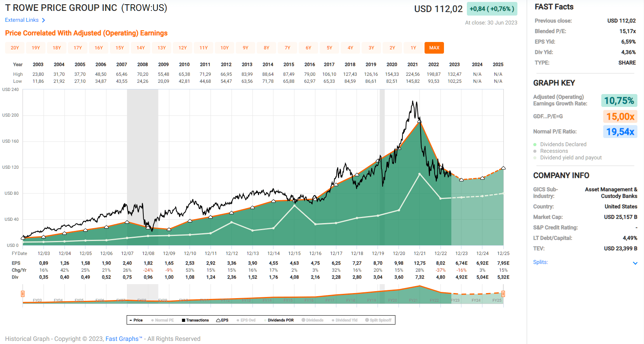Select the MAX time range

tap(434, 48)
